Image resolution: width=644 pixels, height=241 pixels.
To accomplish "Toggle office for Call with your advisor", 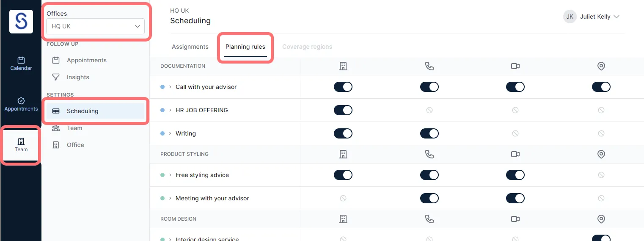I will click(x=343, y=87).
